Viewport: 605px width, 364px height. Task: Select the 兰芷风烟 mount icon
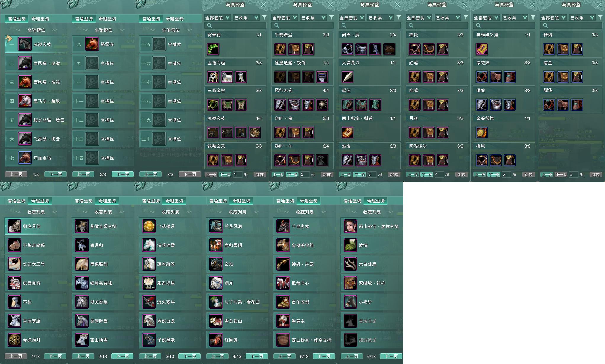216,226
